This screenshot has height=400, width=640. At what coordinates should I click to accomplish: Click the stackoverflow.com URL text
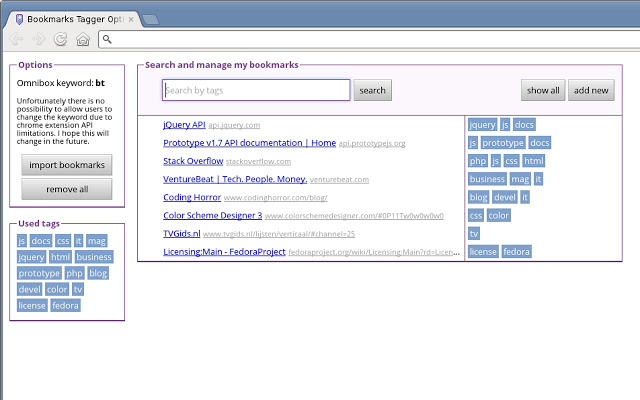click(x=258, y=162)
